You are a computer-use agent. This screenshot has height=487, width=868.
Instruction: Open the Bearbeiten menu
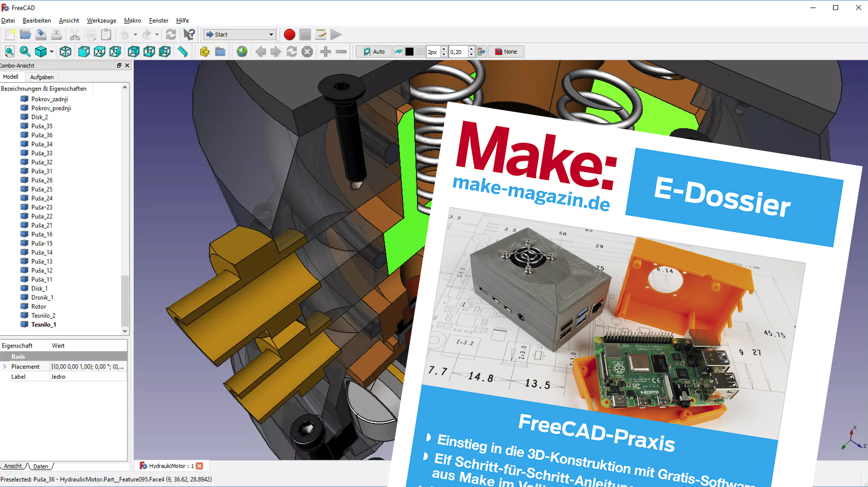point(37,20)
